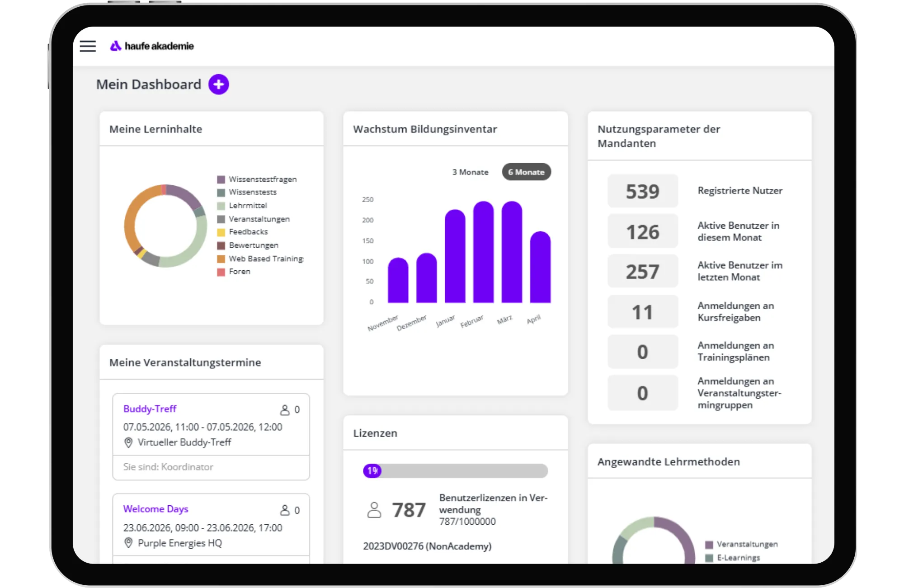Image resolution: width=904 pixels, height=588 pixels.
Task: Click the 2023DV00276 (NonAcademy) license entry
Action: point(427,546)
